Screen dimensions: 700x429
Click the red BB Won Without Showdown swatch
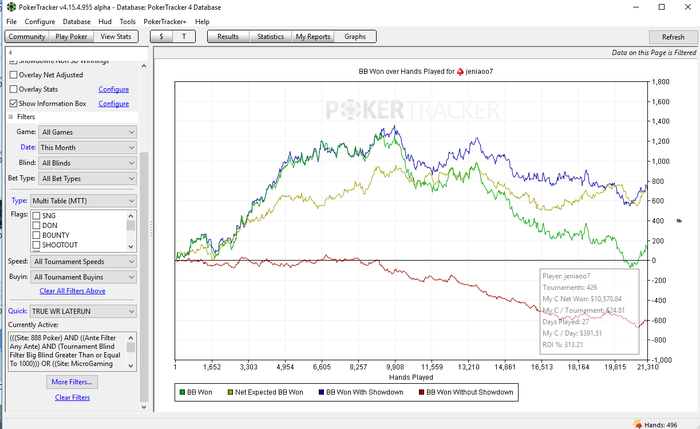pyautogui.click(x=421, y=392)
